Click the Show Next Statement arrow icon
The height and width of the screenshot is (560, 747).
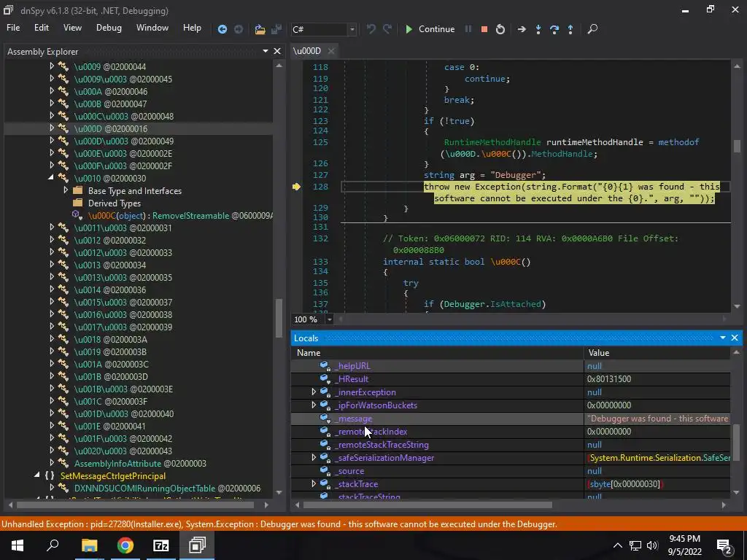point(521,29)
